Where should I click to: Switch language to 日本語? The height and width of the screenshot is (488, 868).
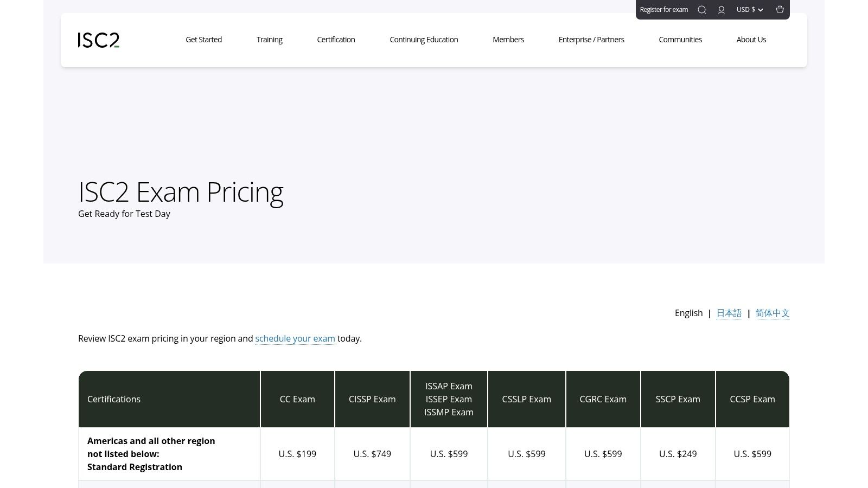click(x=729, y=313)
